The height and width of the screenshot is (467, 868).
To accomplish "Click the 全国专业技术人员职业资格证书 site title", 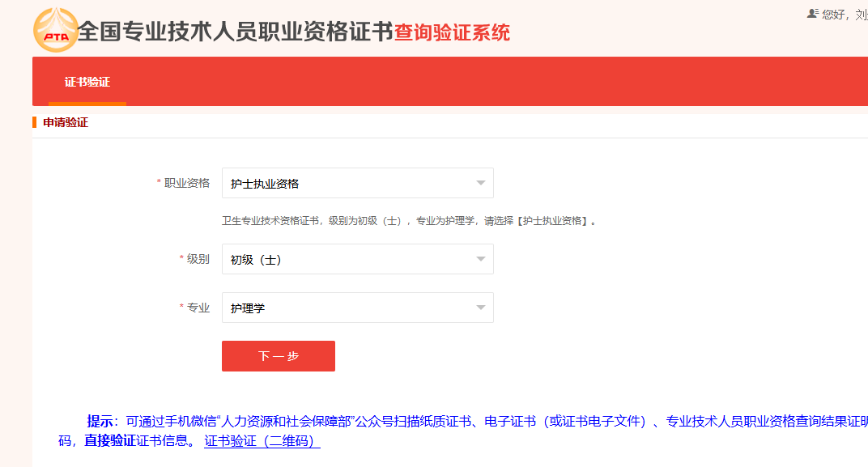I will [x=236, y=32].
